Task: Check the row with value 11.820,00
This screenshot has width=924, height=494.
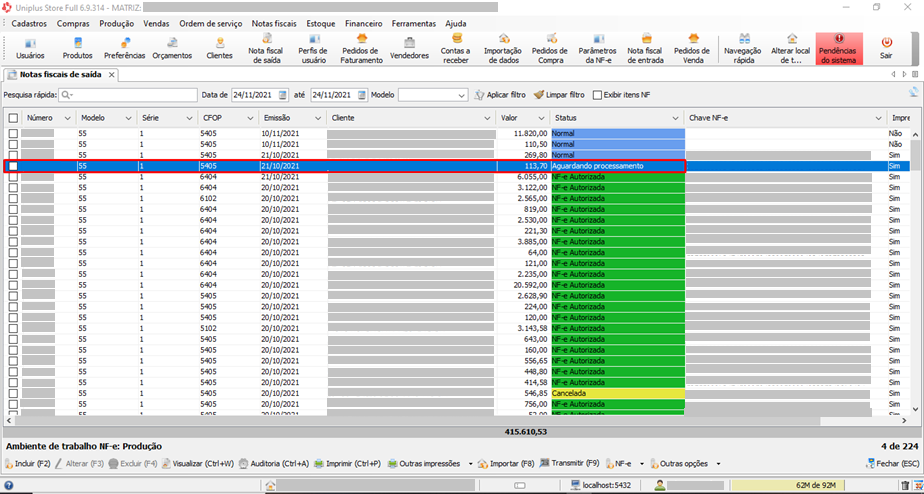Action: [13, 133]
